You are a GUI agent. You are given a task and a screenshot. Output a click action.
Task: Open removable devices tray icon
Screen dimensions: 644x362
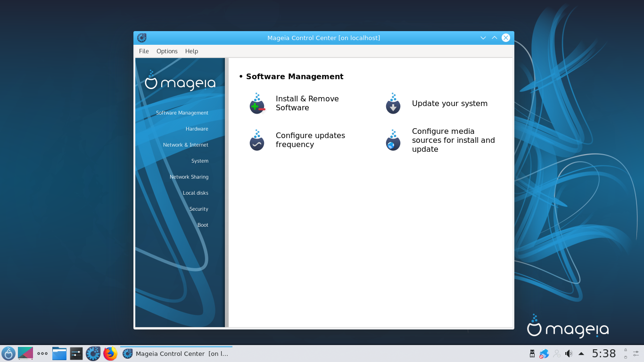532,354
